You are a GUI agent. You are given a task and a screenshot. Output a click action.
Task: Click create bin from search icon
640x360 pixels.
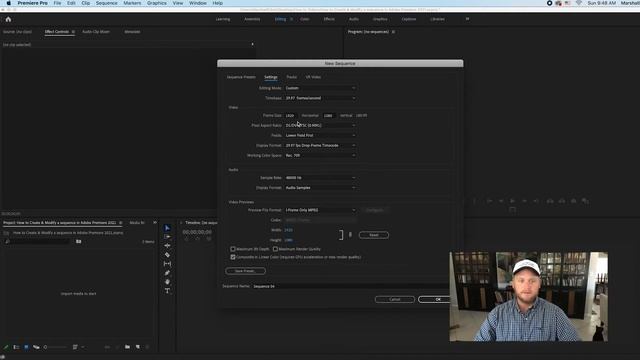click(78, 241)
